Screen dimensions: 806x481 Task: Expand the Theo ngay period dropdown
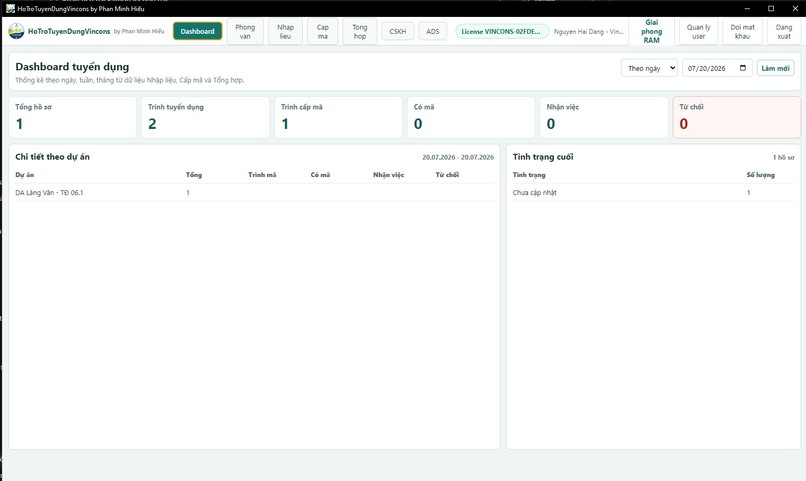649,68
